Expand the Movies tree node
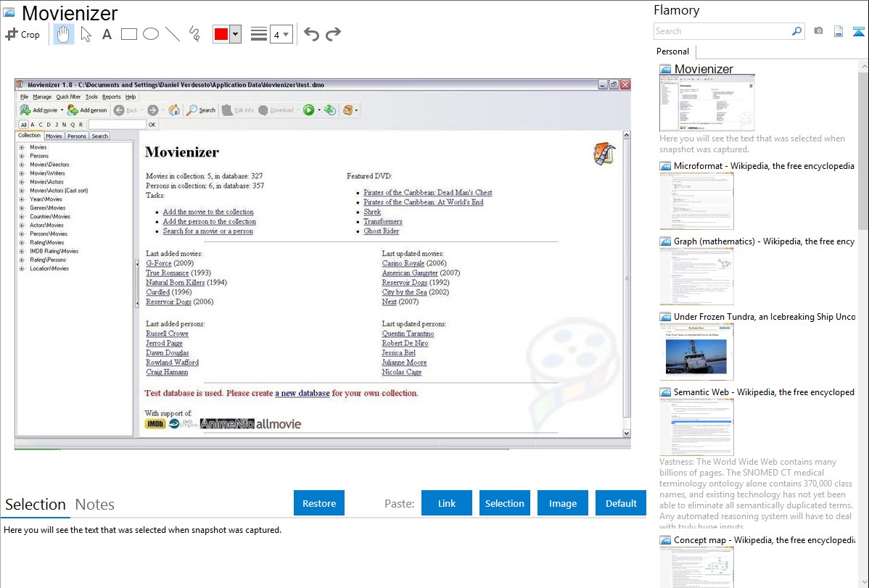This screenshot has height=588, width=869. point(22,147)
